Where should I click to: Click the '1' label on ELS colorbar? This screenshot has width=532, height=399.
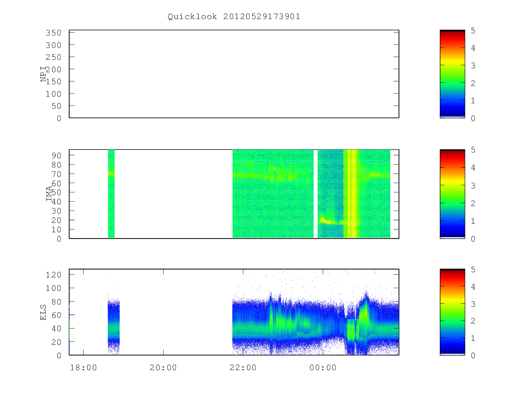tap(473, 338)
